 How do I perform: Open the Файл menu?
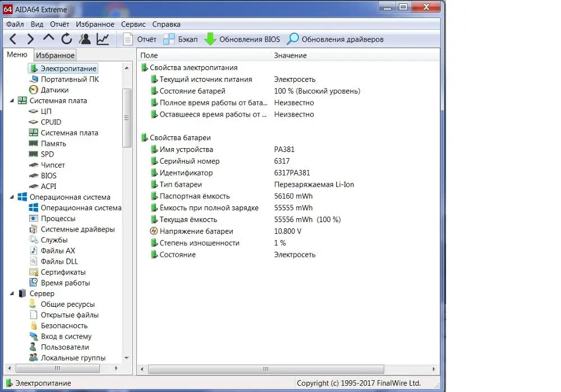click(x=15, y=24)
